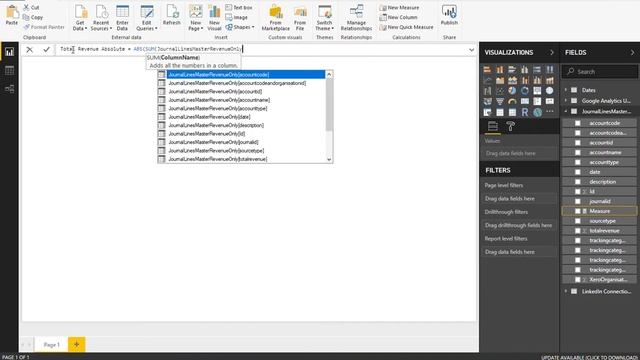The height and width of the screenshot is (360, 640).
Task: Select the donut chart visualization
Action: [x=525, y=91]
